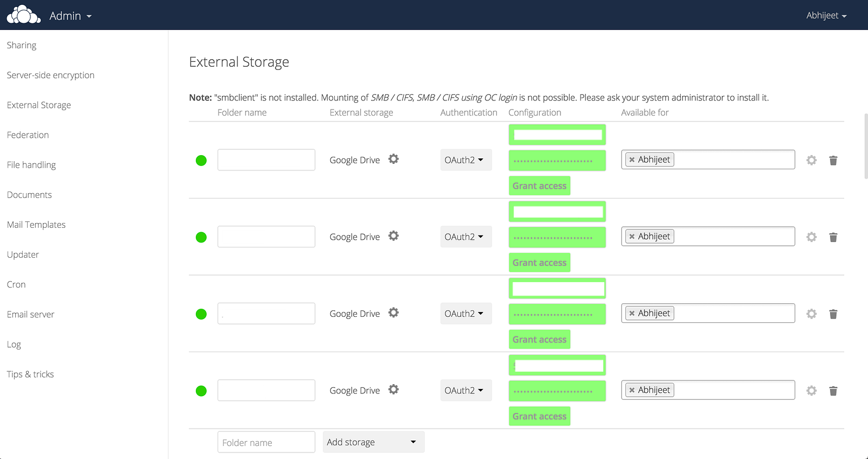Click the second row's masked secret field

click(557, 238)
